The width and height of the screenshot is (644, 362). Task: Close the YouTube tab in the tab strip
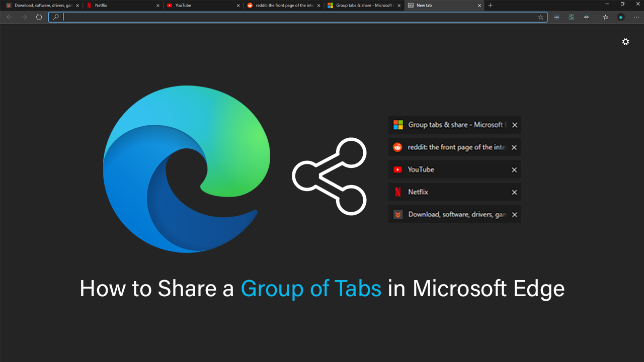[x=238, y=6]
